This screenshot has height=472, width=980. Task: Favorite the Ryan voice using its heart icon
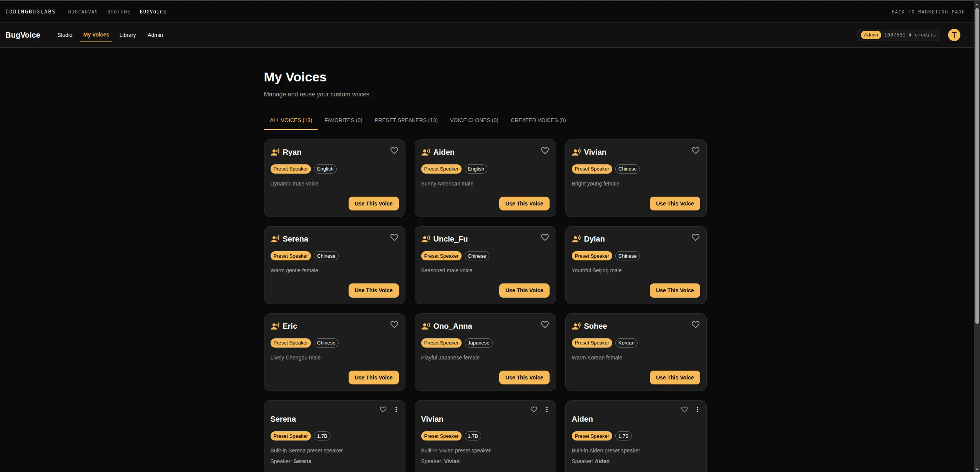(394, 150)
